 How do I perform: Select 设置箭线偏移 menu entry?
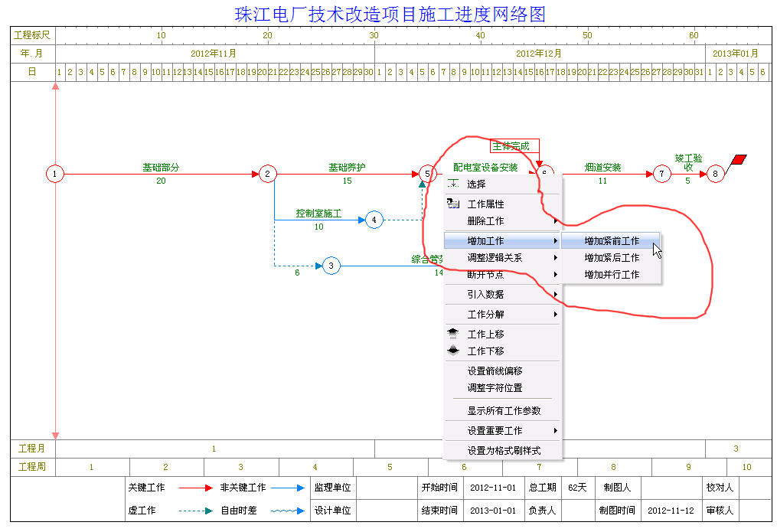pyautogui.click(x=502, y=370)
